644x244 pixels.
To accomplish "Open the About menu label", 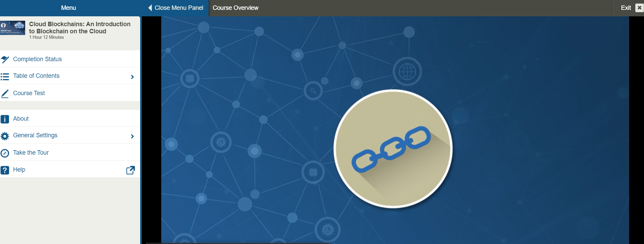I will coord(21,119).
